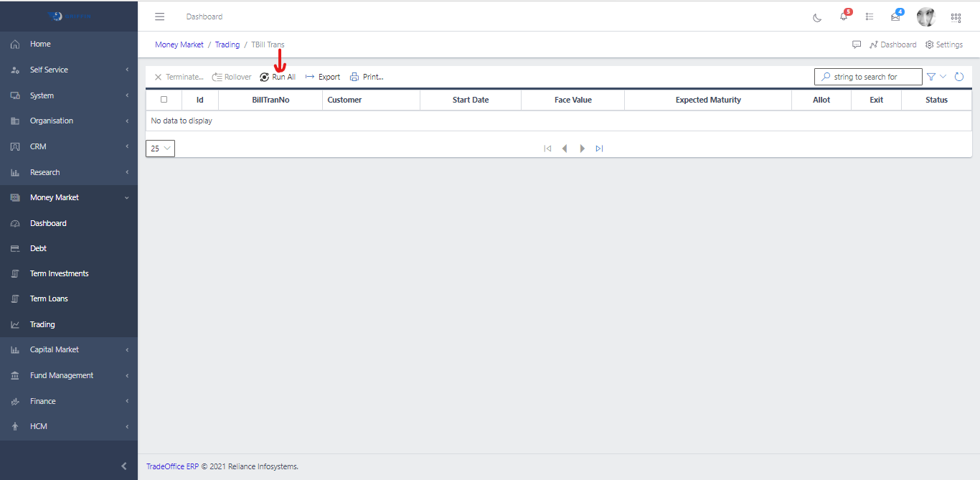
Task: Select the header row checkbox
Action: click(164, 100)
